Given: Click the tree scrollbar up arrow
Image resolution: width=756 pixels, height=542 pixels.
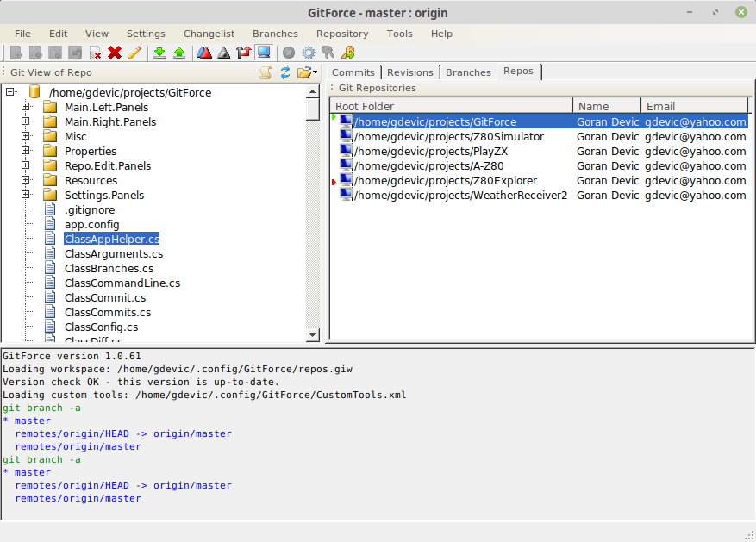Looking at the screenshot, I should (x=313, y=91).
